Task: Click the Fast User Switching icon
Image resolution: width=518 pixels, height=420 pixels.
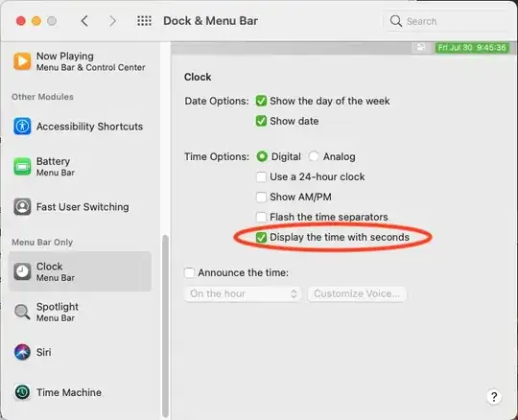Action: (22, 207)
